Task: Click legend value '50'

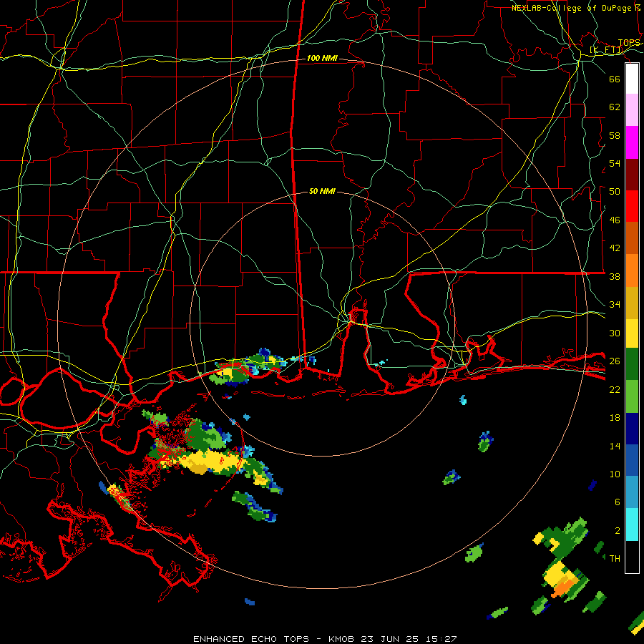Action: (615, 192)
